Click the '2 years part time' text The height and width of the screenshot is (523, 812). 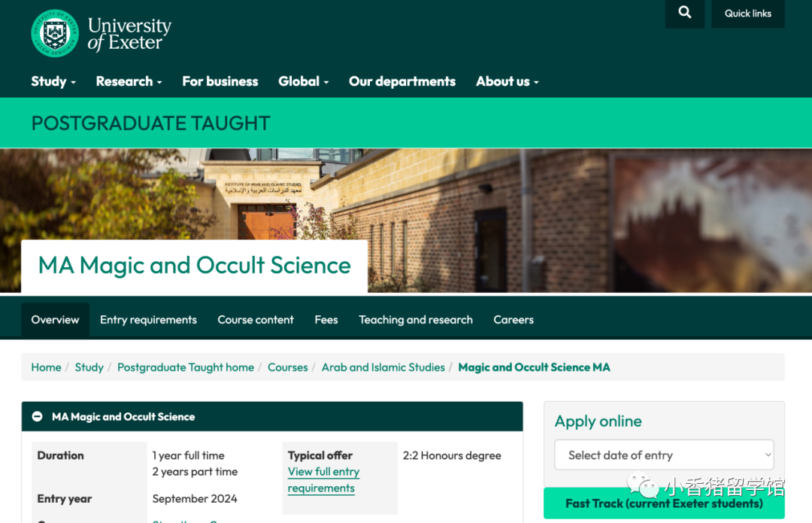point(195,472)
